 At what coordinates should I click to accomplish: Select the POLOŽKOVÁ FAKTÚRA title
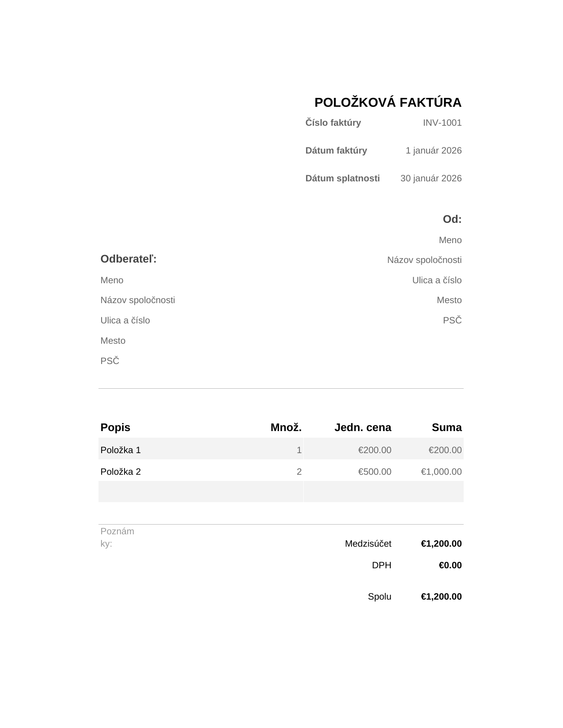[388, 102]
